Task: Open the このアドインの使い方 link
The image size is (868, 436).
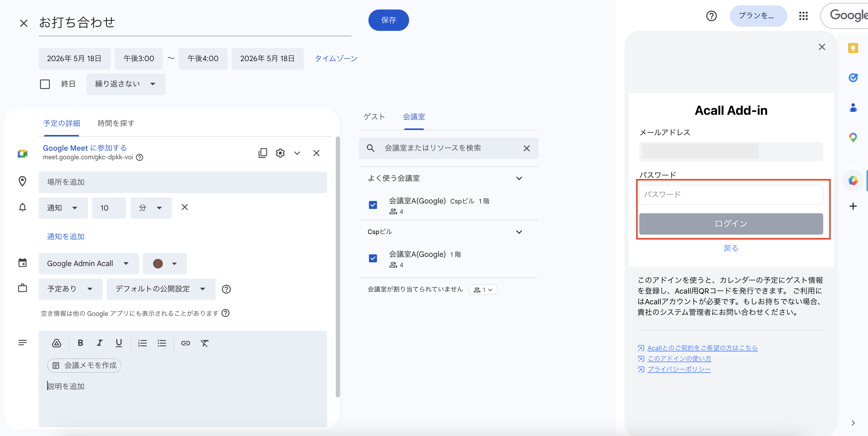Action: point(679,359)
